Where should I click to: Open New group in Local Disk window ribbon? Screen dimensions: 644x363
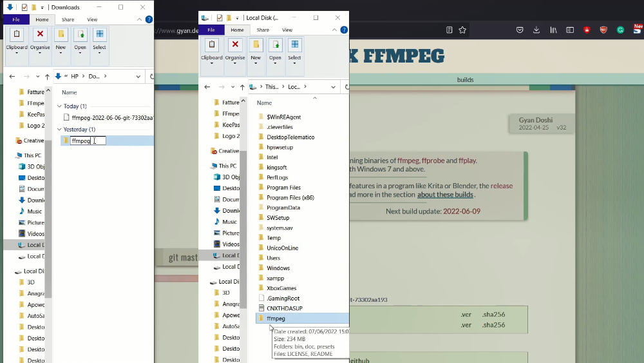pyautogui.click(x=256, y=52)
